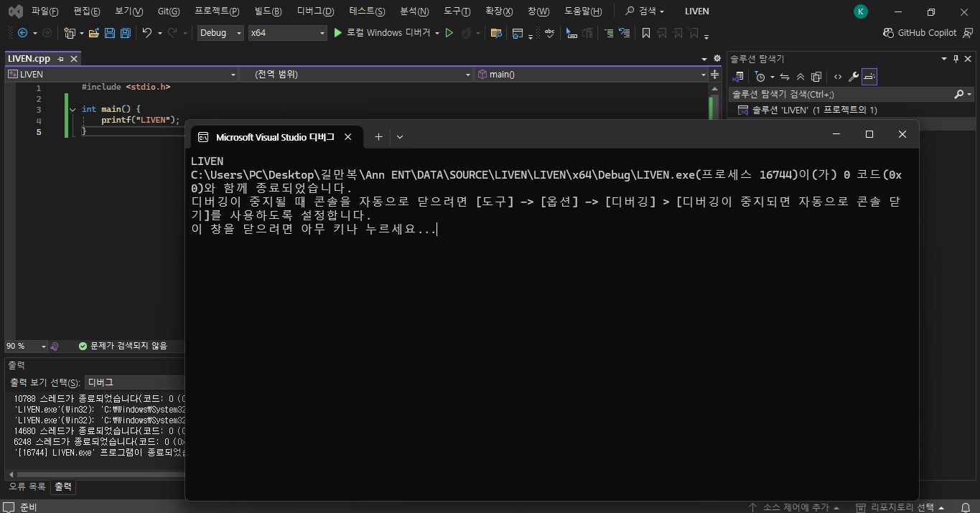Screen dimensions: 980x513
Task: Click Show All Files icon in Solution Explorer
Action: [x=816, y=77]
